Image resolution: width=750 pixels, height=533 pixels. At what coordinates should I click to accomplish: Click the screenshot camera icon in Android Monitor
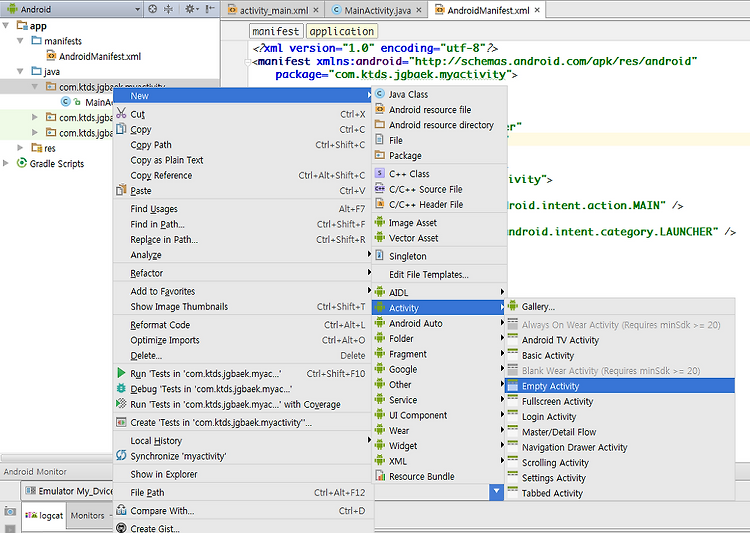pos(10,511)
